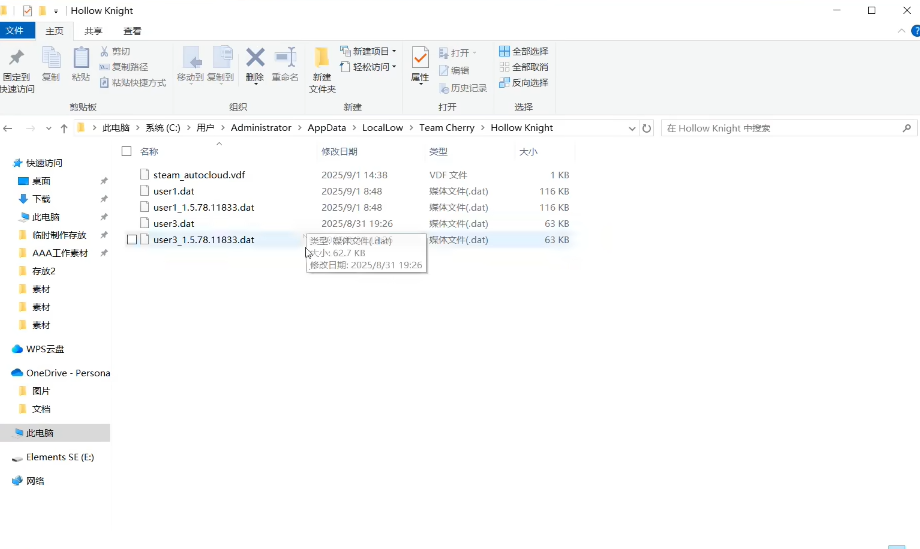This screenshot has height=549, width=920.
Task: Switch to the View ribbon tab
Action: (132, 31)
